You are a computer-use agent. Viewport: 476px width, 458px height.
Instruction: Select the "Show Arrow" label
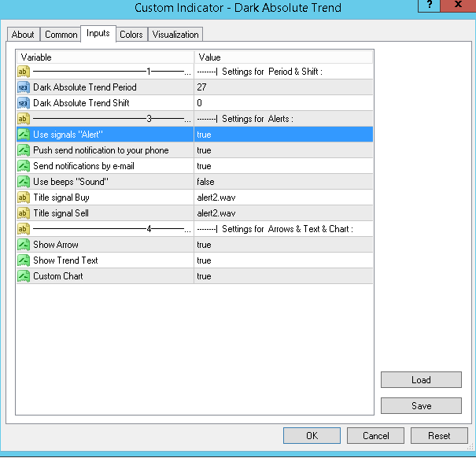click(56, 245)
